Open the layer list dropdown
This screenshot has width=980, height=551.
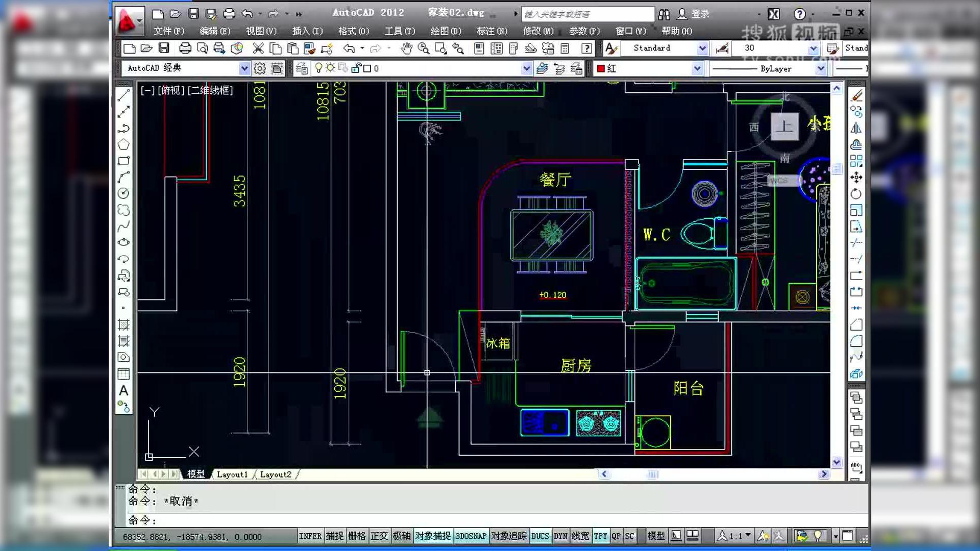pos(527,68)
